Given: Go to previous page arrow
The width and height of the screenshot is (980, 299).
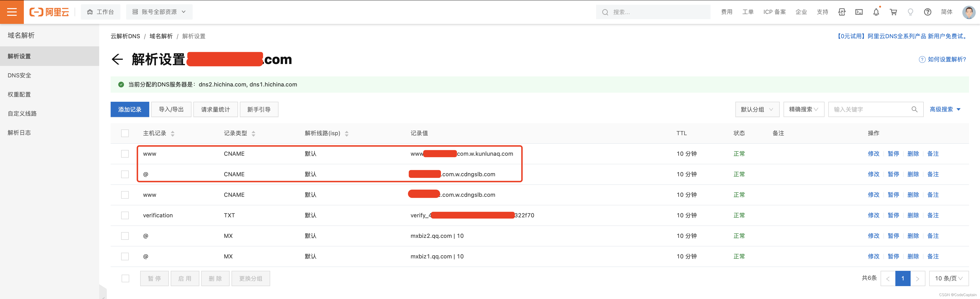Looking at the screenshot, I should click(x=887, y=278).
